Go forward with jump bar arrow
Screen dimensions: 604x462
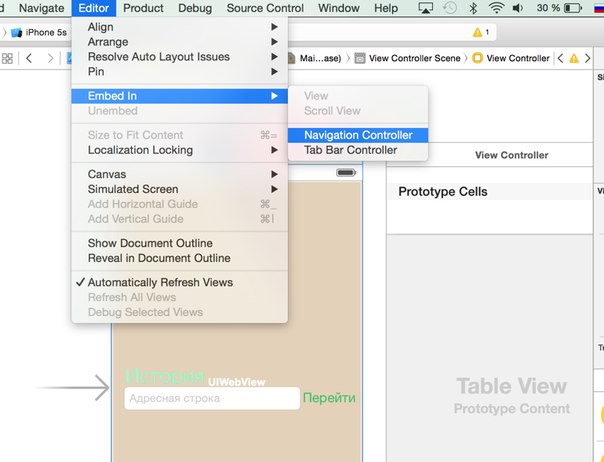pyautogui.click(x=50, y=59)
